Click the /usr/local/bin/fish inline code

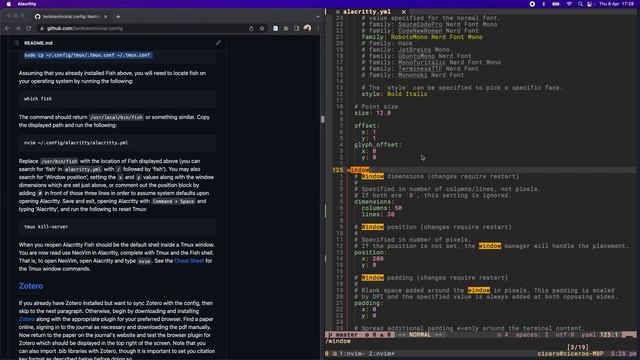[116, 117]
